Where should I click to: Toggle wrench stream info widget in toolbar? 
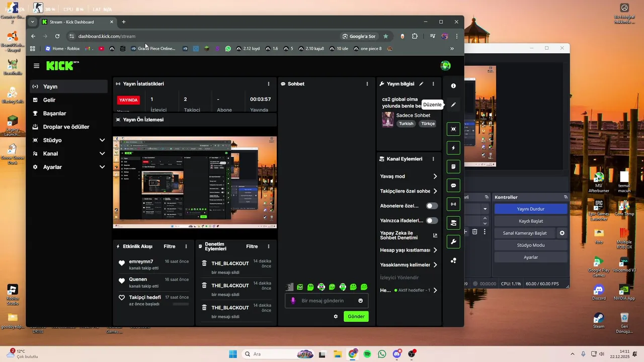[453, 242]
